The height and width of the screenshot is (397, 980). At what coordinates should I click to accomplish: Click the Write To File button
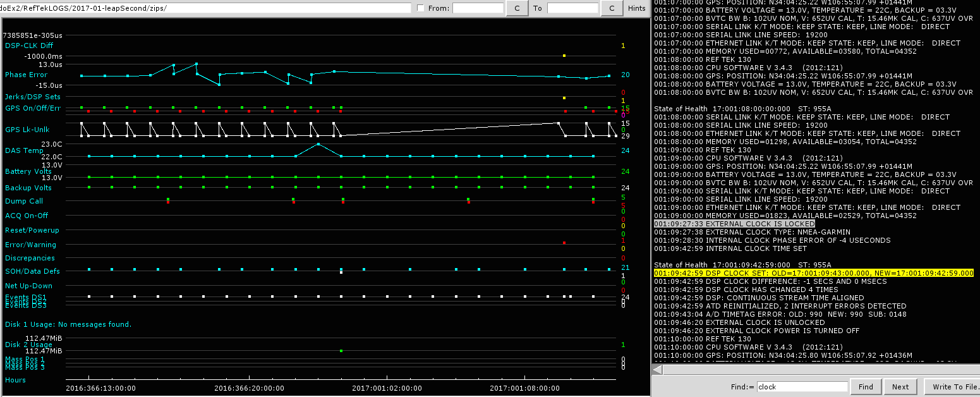[x=952, y=387]
